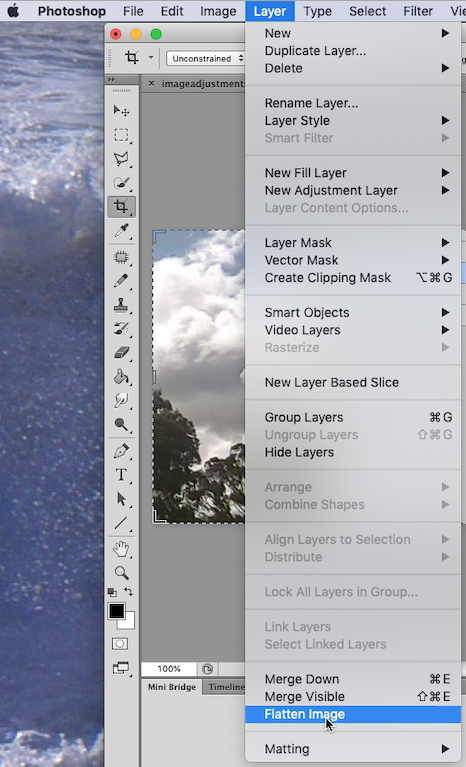Select the Clone Stamp tool
Viewport: 466px width, 767px height.
[121, 305]
